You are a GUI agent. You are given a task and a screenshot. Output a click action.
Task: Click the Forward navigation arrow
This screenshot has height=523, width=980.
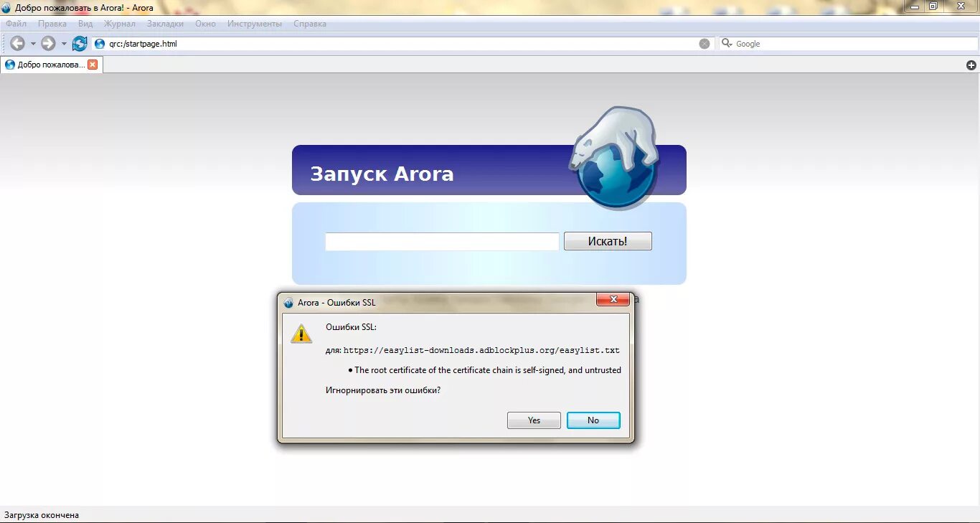pyautogui.click(x=48, y=44)
